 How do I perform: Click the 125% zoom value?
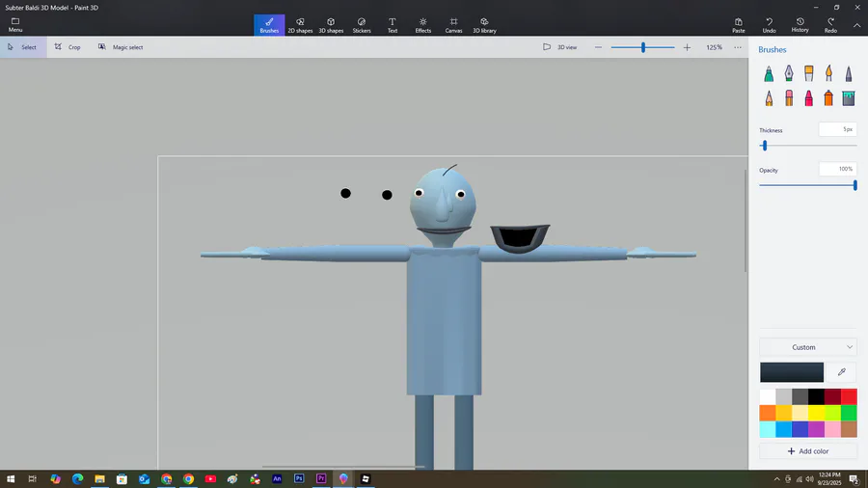[x=714, y=47]
